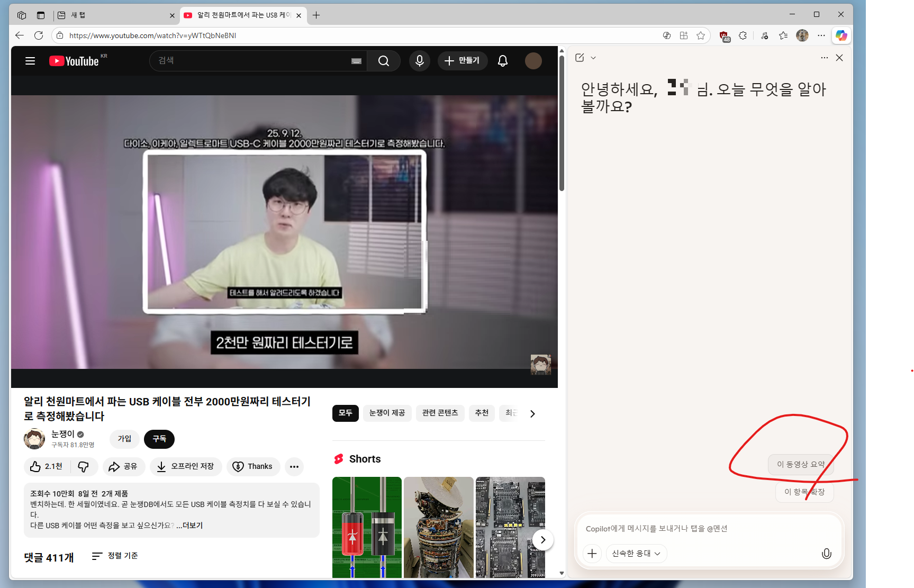Viewport: 914px width, 588px height.
Task: Open the YouTube account avatar menu
Action: [x=533, y=61]
